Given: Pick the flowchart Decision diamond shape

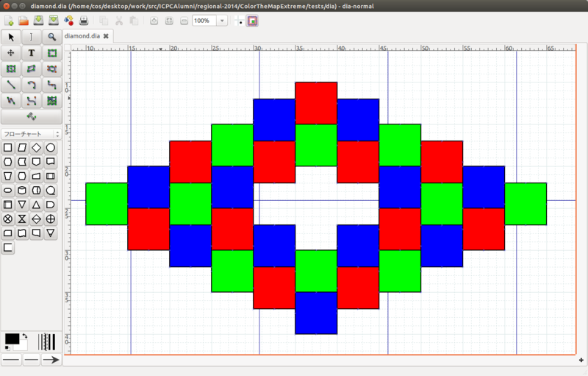Looking at the screenshot, I should pyautogui.click(x=36, y=147).
